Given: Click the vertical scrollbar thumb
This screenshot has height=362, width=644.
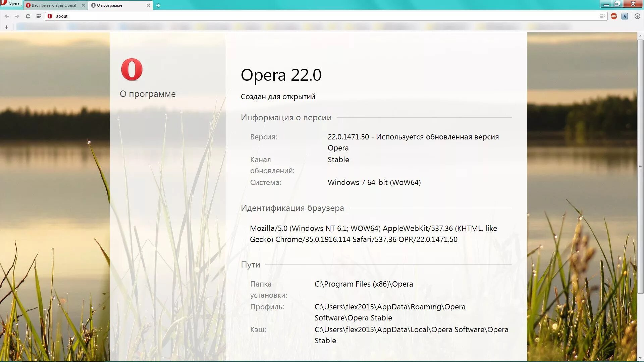Looking at the screenshot, I should pos(640,167).
